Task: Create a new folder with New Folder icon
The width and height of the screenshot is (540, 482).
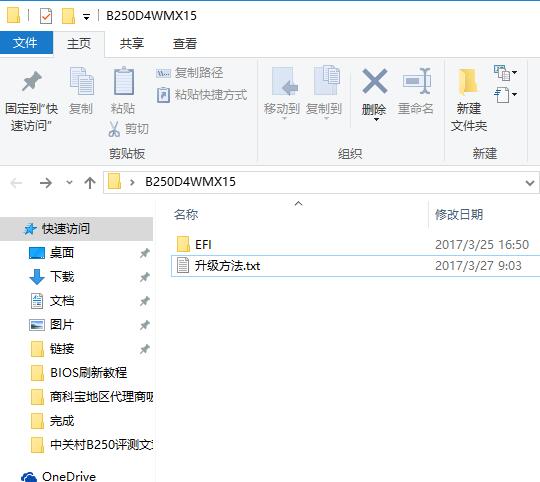Action: coord(468,82)
